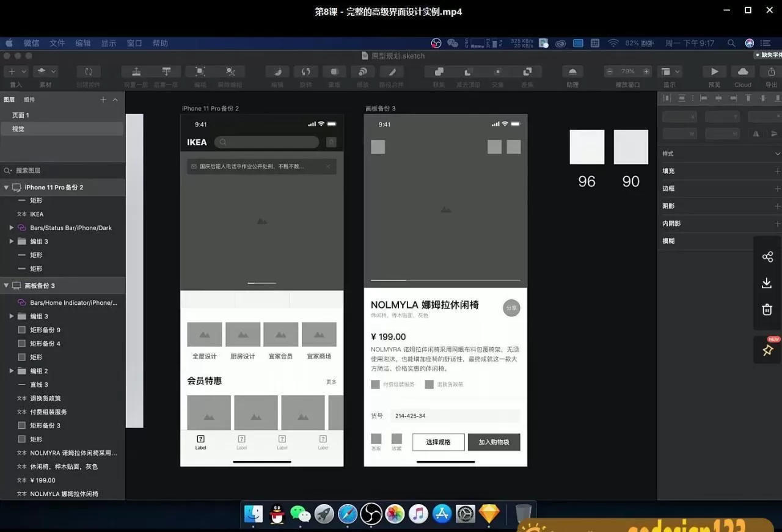Click the Rotate (旋转) tool icon
Image resolution: width=782 pixels, height=532 pixels.
pyautogui.click(x=306, y=71)
